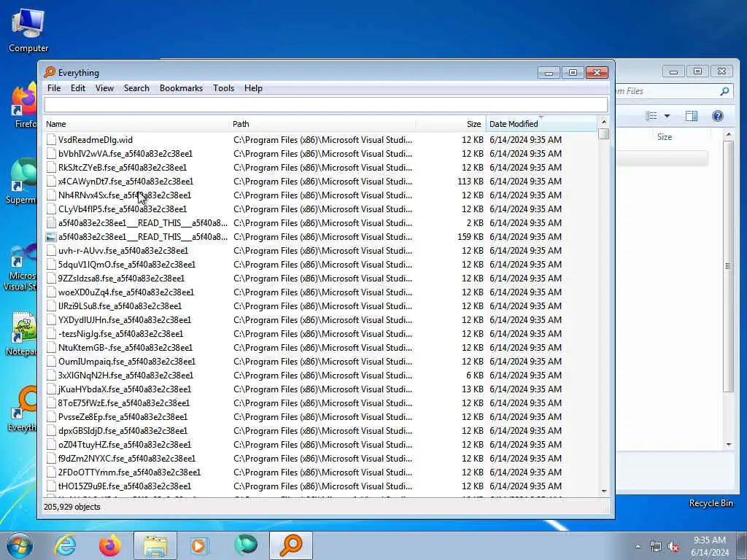Select file uvh-r-AUvv.fse_a5f40a83e2c38ee1

(123, 251)
